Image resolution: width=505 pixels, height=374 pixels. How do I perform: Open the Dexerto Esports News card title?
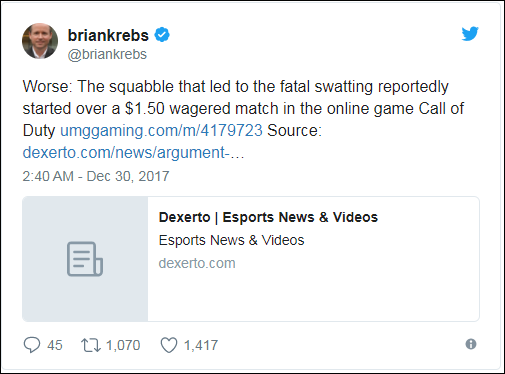268,217
